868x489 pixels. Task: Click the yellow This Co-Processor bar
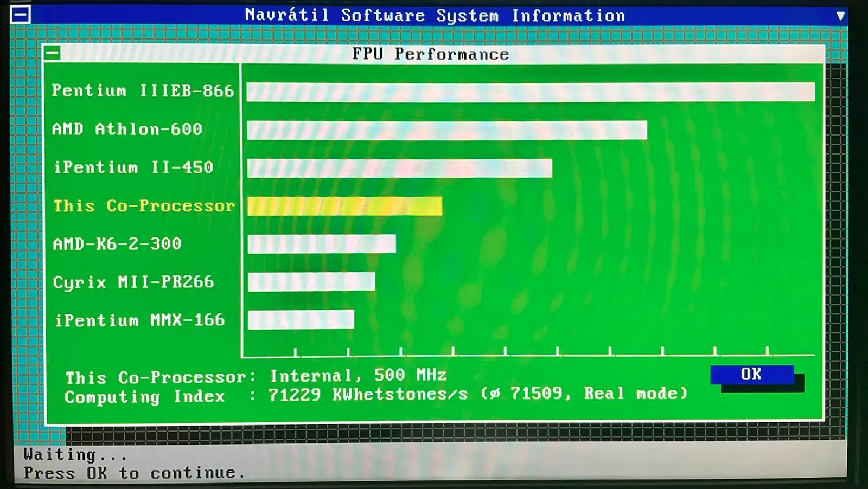(x=345, y=206)
